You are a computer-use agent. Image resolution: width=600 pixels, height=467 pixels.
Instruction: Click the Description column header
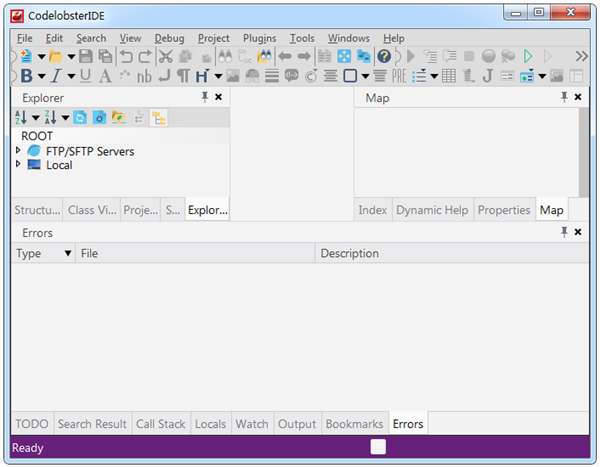coord(452,253)
